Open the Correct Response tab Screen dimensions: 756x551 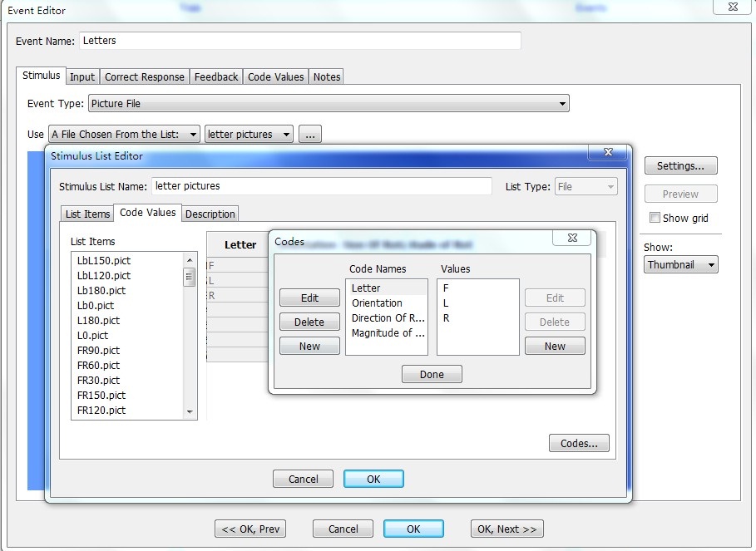[145, 77]
